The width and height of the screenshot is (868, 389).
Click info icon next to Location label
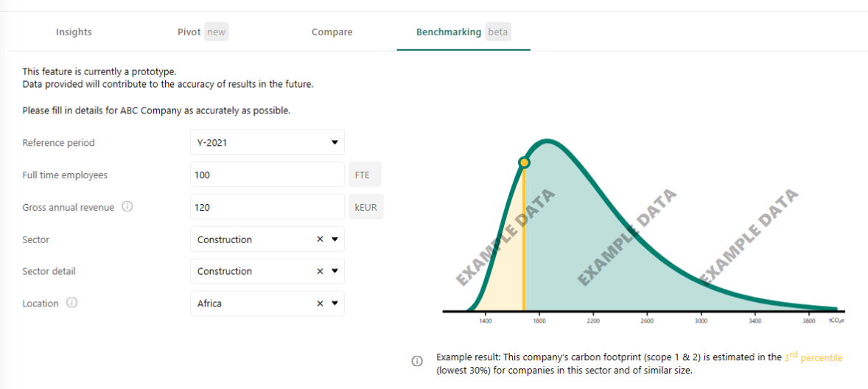pyautogui.click(x=71, y=304)
